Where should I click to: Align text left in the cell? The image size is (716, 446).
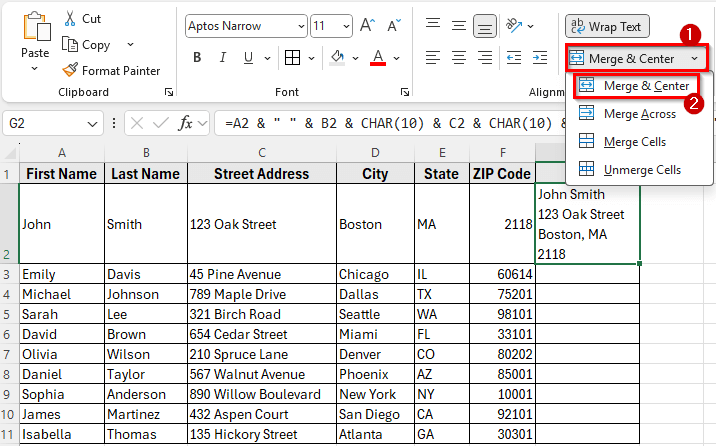[432, 58]
